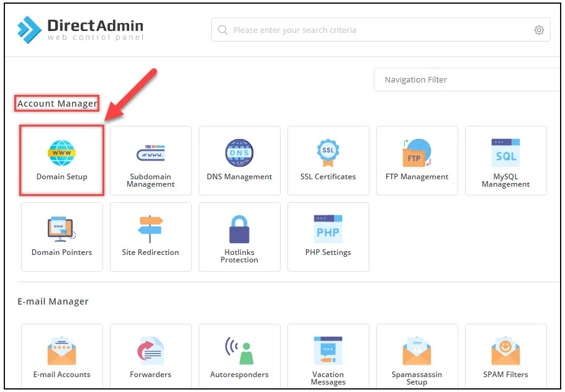This screenshot has width=565, height=392.
Task: Click the Vacation Messages label
Action: (328, 378)
